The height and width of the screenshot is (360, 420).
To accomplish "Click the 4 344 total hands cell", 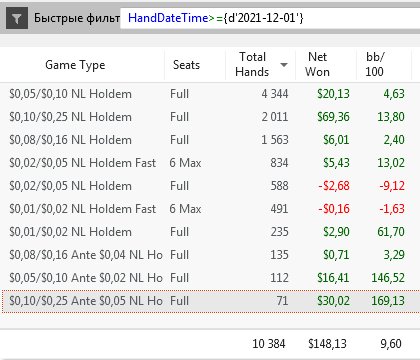I will [275, 94].
